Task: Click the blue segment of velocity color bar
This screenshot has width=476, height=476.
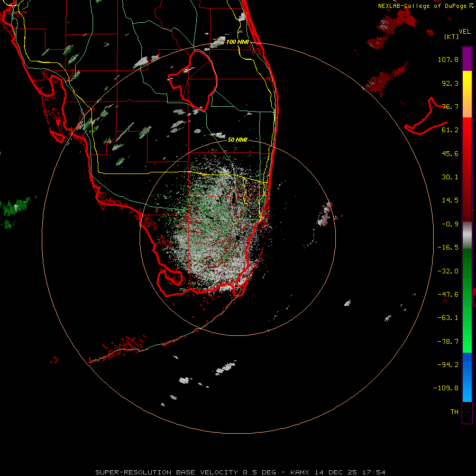Action: click(x=467, y=377)
